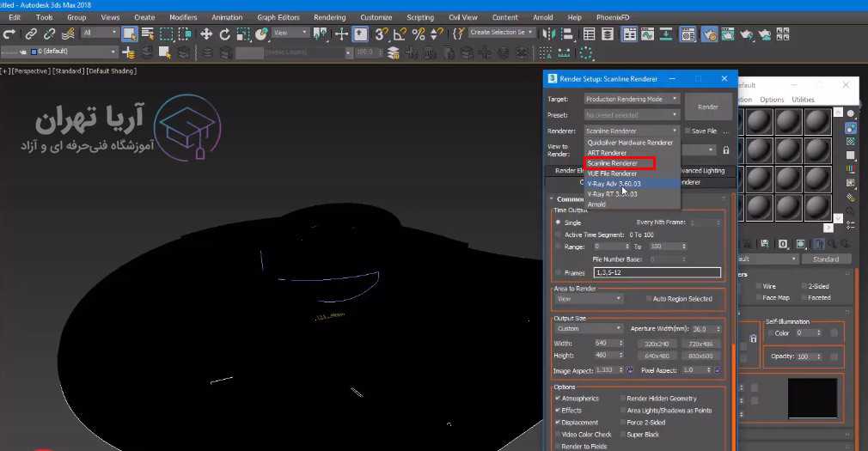Toggle the Ribbon display icon
This screenshot has width=868, height=451.
click(x=629, y=34)
